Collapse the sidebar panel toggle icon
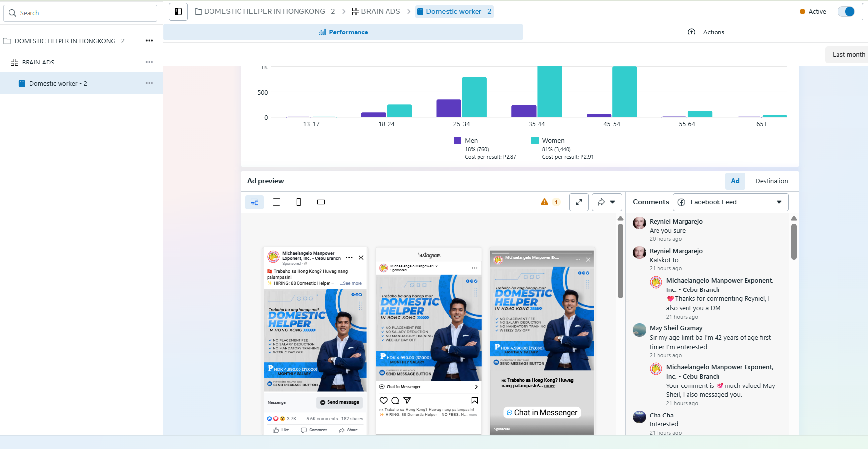 178,12
